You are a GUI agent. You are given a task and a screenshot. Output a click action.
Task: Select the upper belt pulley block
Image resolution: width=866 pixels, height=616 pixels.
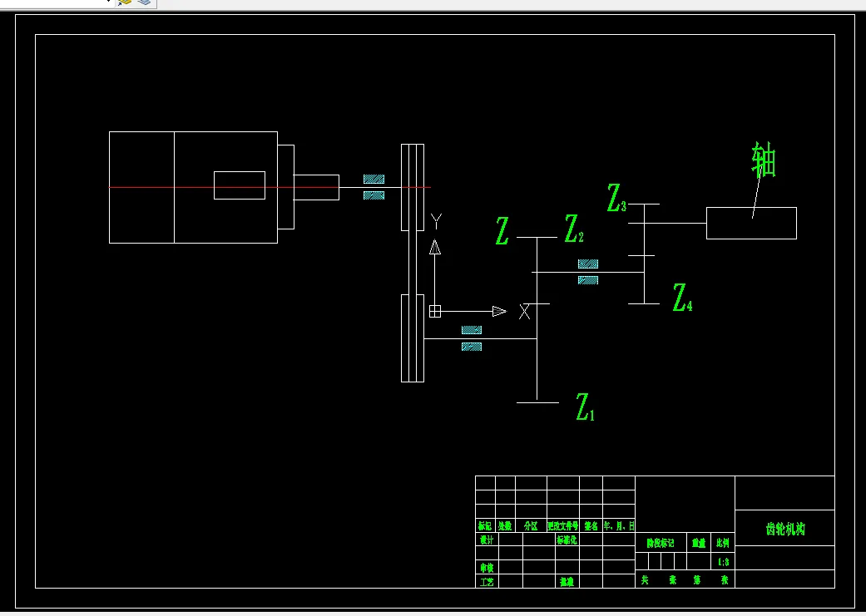(x=413, y=188)
